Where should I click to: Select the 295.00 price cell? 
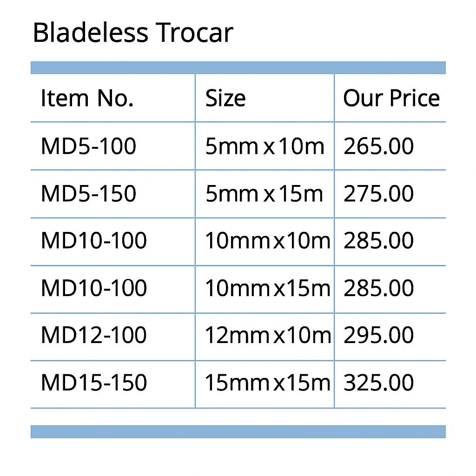click(x=378, y=336)
